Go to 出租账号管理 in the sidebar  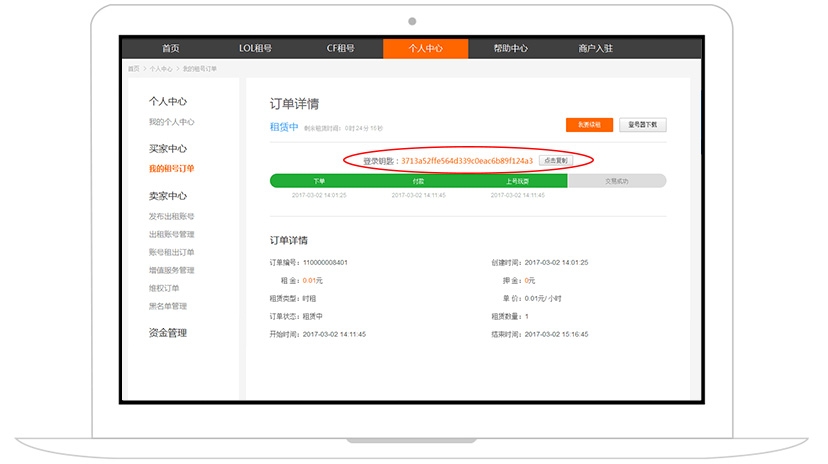[171, 235]
